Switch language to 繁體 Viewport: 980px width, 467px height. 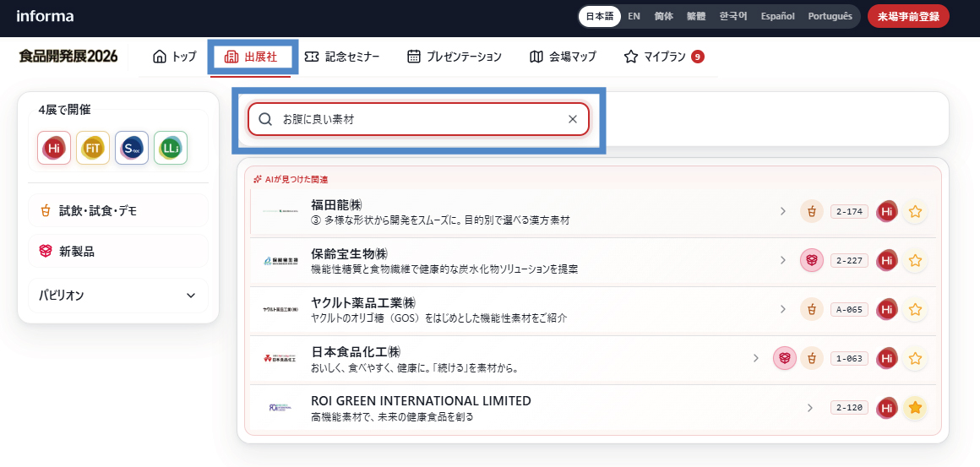click(696, 17)
